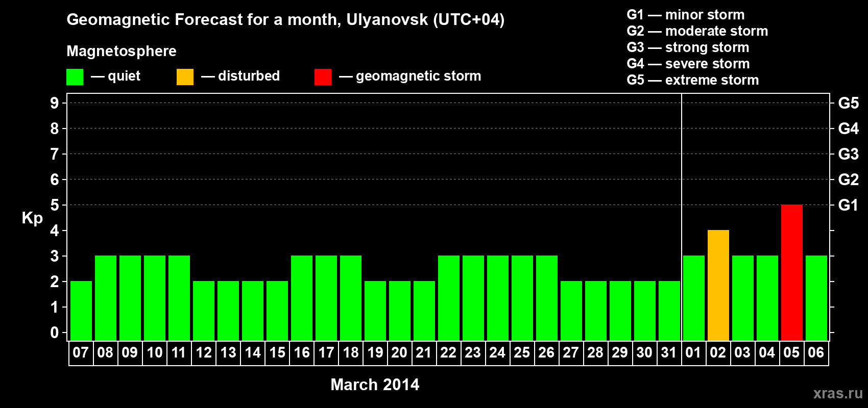Click the green bar for March 16
This screenshot has height=408, width=868.
tap(301, 298)
